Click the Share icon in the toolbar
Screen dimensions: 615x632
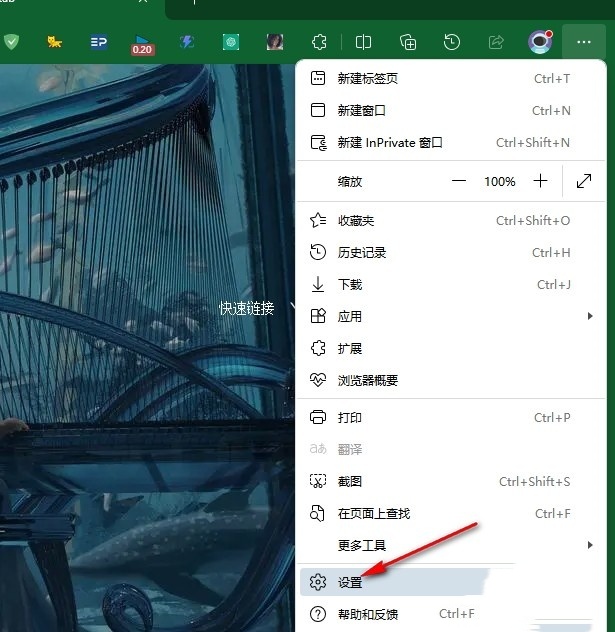pyautogui.click(x=496, y=42)
